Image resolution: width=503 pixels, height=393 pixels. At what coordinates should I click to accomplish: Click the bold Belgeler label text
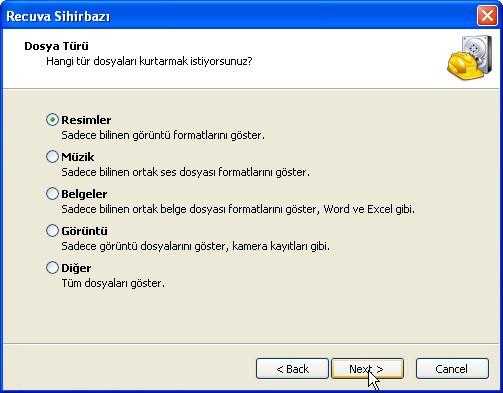[x=84, y=194]
